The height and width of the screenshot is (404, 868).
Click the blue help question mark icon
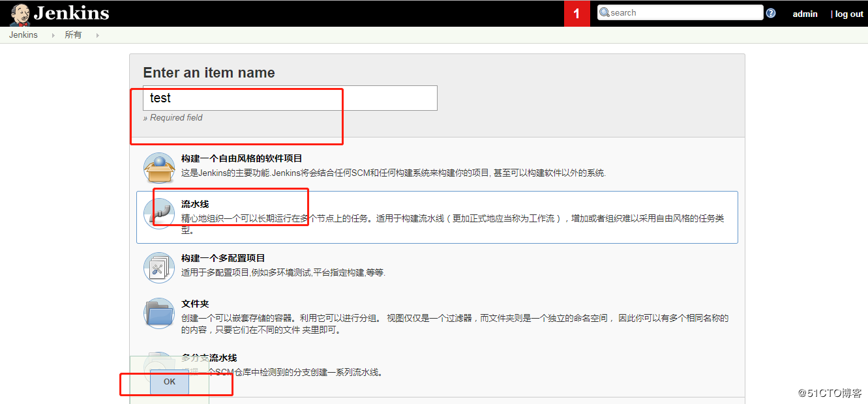coord(770,12)
